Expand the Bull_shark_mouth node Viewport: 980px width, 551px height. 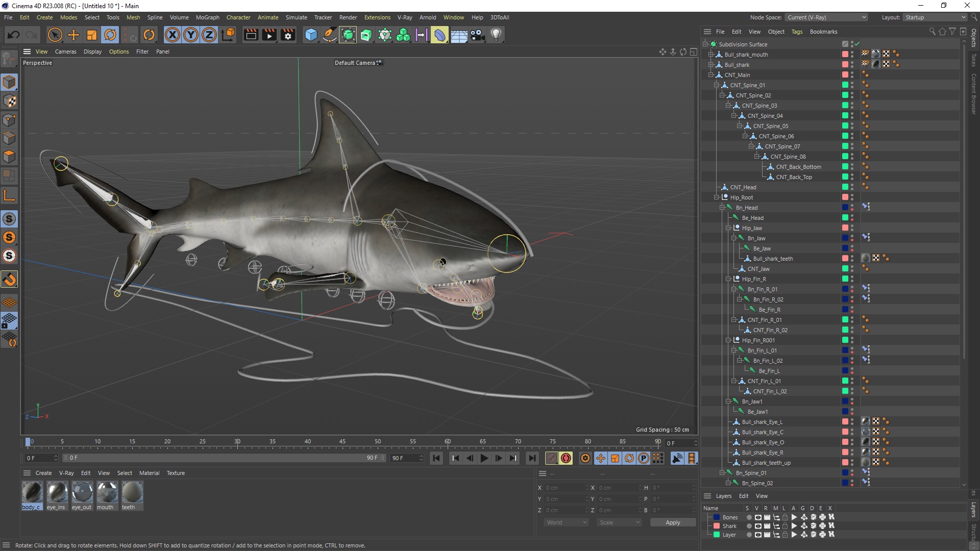pyautogui.click(x=710, y=55)
